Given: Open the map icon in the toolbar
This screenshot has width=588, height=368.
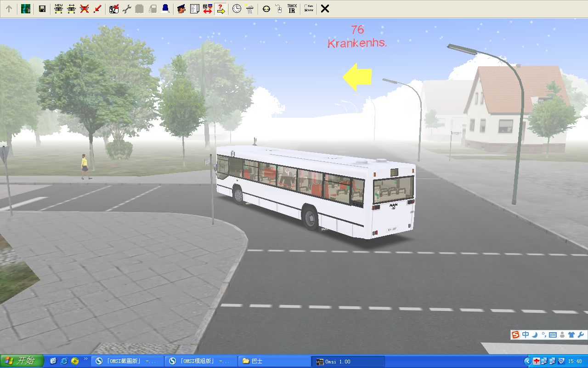Looking at the screenshot, I should (x=26, y=8).
